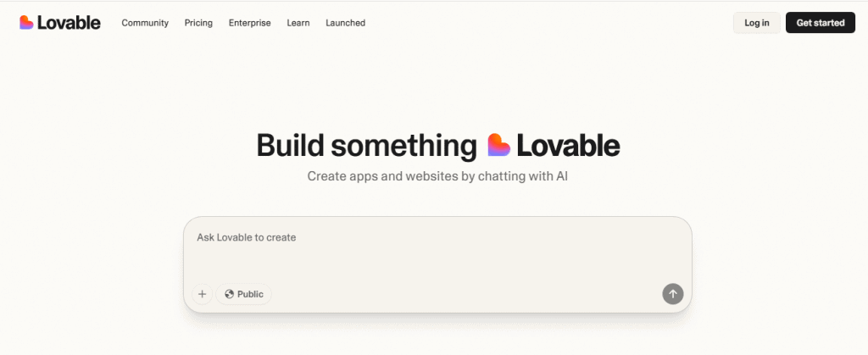Click the globe icon in Public button
This screenshot has height=355, width=868.
tap(229, 294)
